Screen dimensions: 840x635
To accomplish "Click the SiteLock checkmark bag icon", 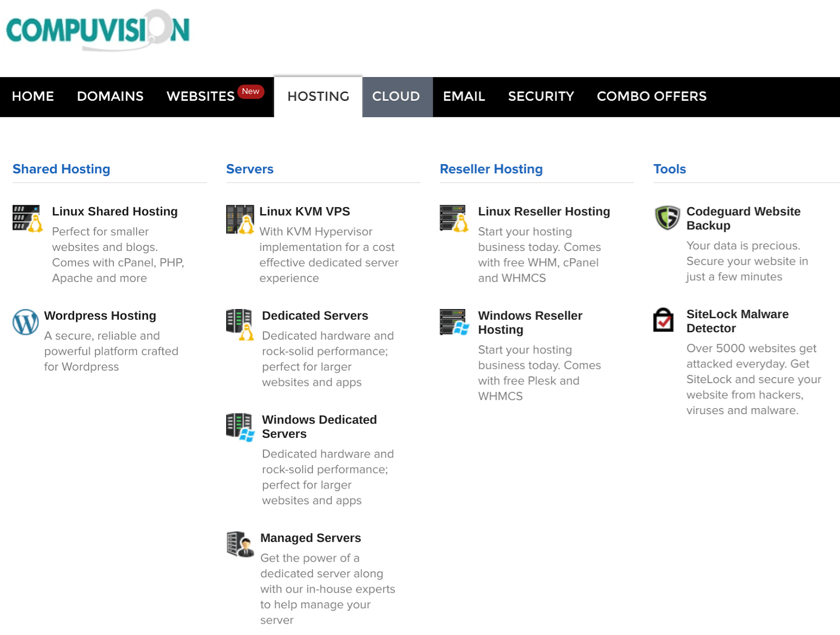I will click(664, 320).
